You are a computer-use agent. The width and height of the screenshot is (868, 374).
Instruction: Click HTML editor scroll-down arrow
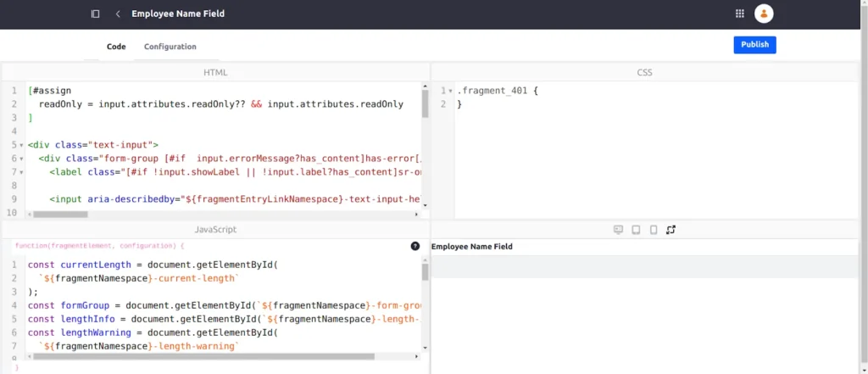(x=426, y=205)
